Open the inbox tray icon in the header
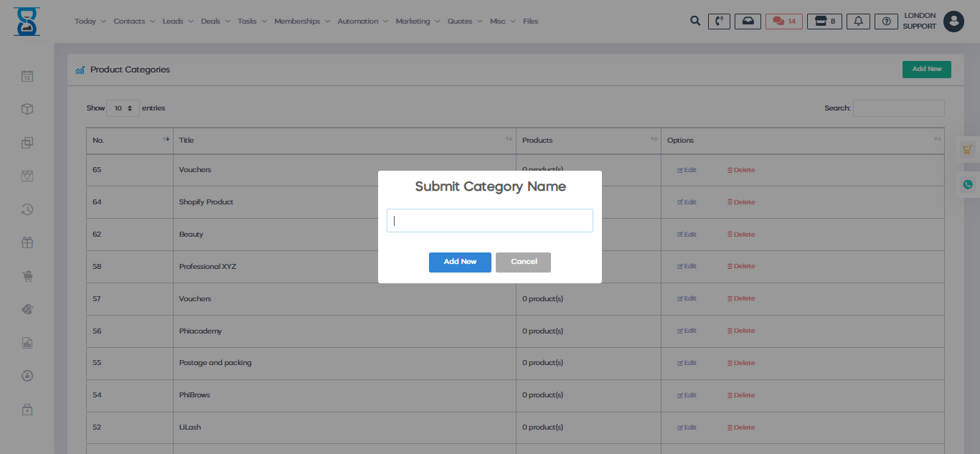Viewport: 980px width, 454px height. (748, 21)
